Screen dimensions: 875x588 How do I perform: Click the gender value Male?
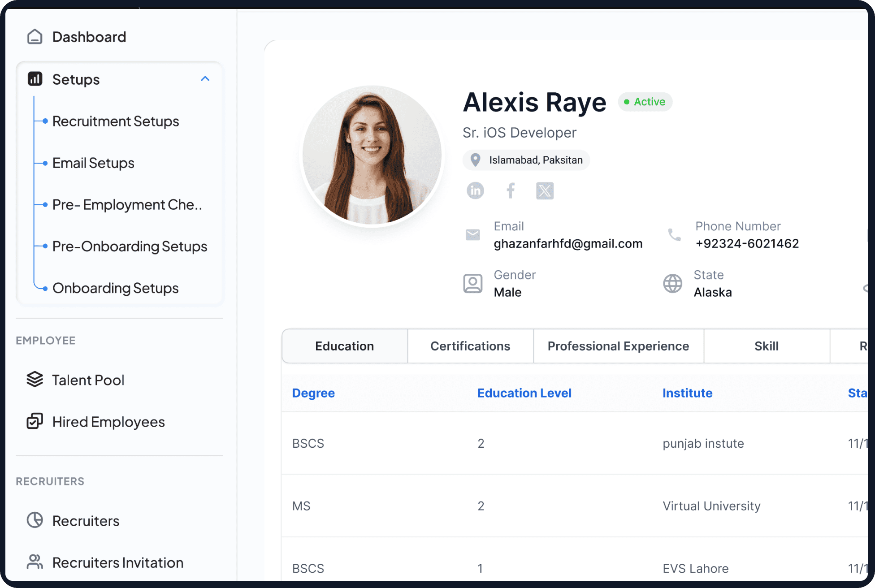point(507,292)
